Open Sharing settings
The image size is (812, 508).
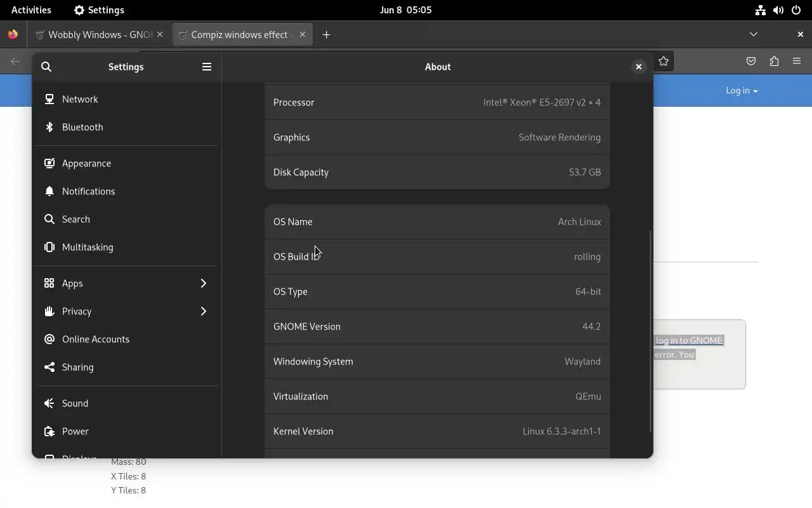pos(127,368)
